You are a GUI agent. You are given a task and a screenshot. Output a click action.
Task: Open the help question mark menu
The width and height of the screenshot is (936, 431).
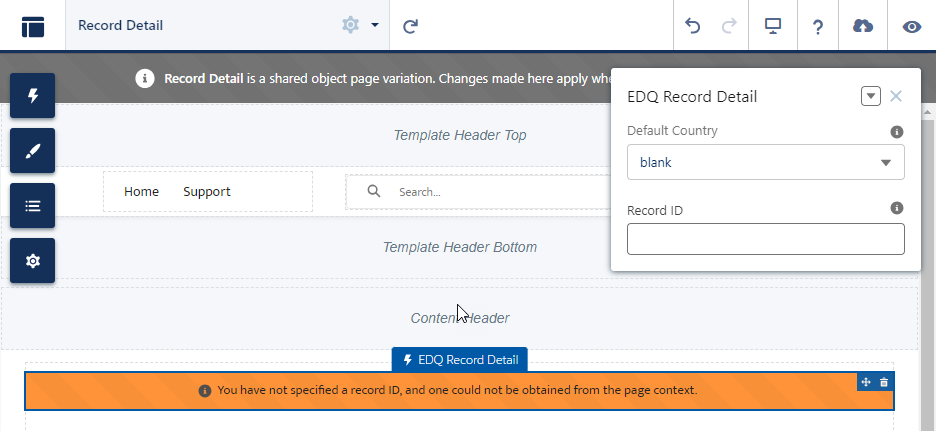pyautogui.click(x=818, y=26)
